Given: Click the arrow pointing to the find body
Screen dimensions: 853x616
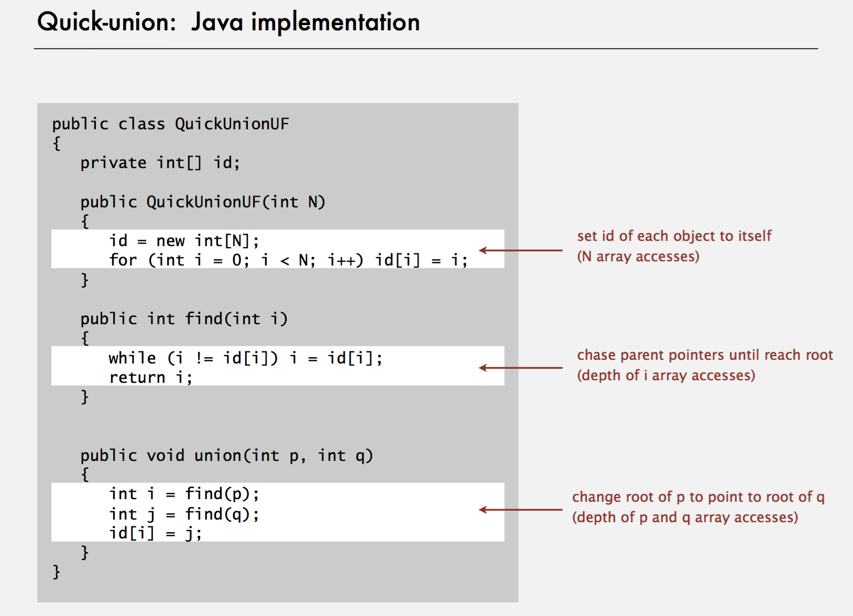Looking at the screenshot, I should [x=520, y=368].
